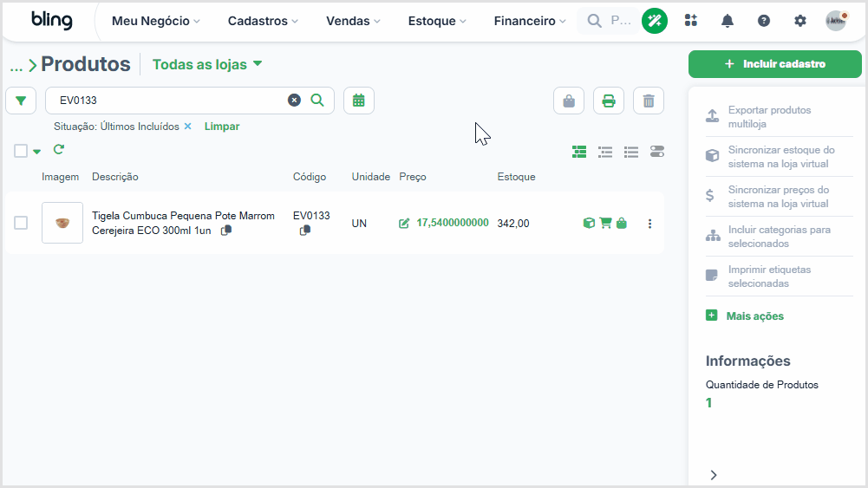Open the selection dropdown arrow beside checkbox
Viewport: 868px width, 488px height.
tap(36, 152)
